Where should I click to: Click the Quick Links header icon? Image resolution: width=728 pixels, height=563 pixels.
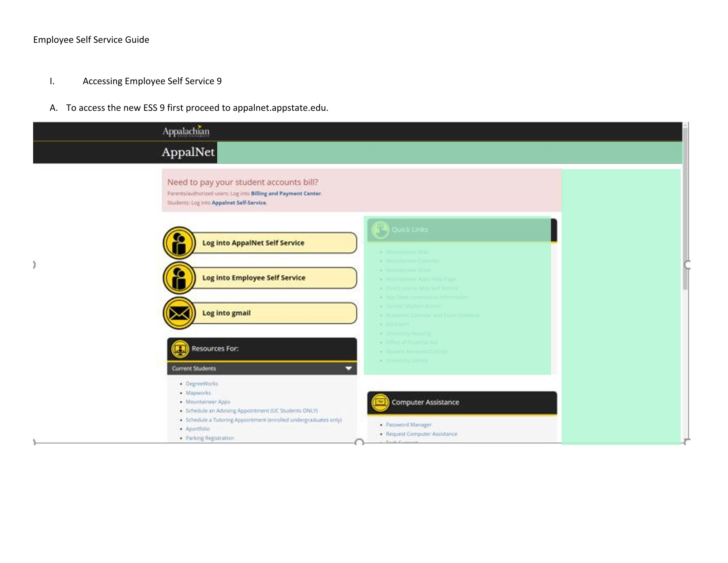(x=380, y=230)
